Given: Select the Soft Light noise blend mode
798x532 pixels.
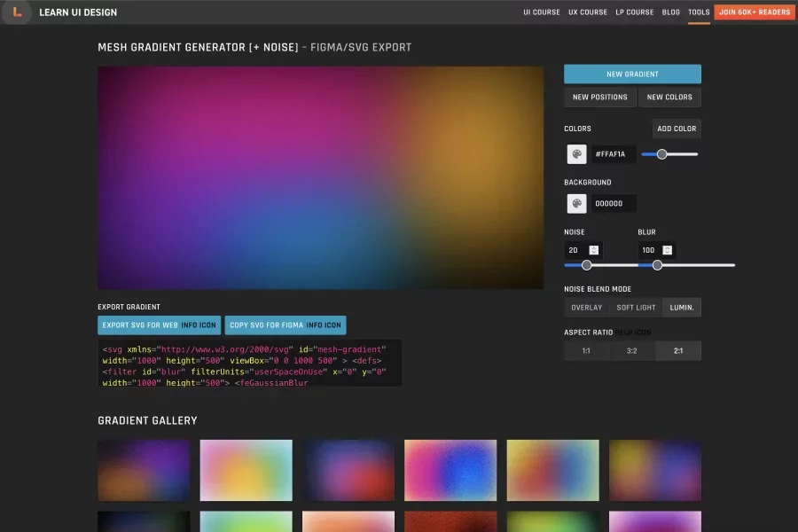Looking at the screenshot, I should tap(636, 308).
